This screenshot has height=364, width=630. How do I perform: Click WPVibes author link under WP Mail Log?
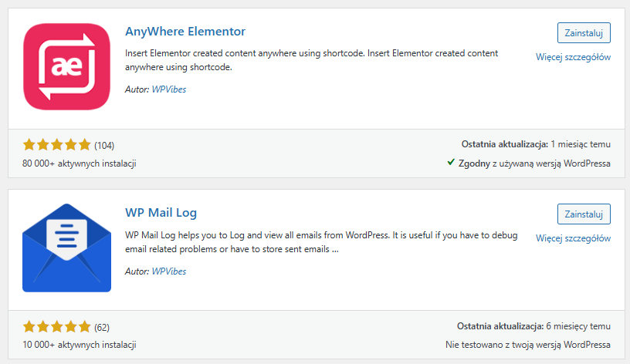[169, 271]
